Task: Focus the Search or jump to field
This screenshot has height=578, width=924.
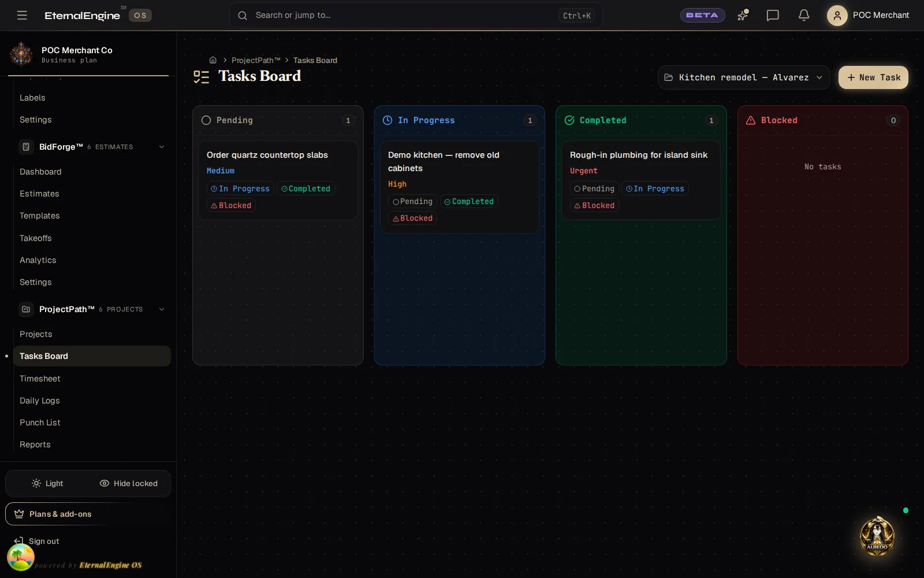Action: (416, 15)
